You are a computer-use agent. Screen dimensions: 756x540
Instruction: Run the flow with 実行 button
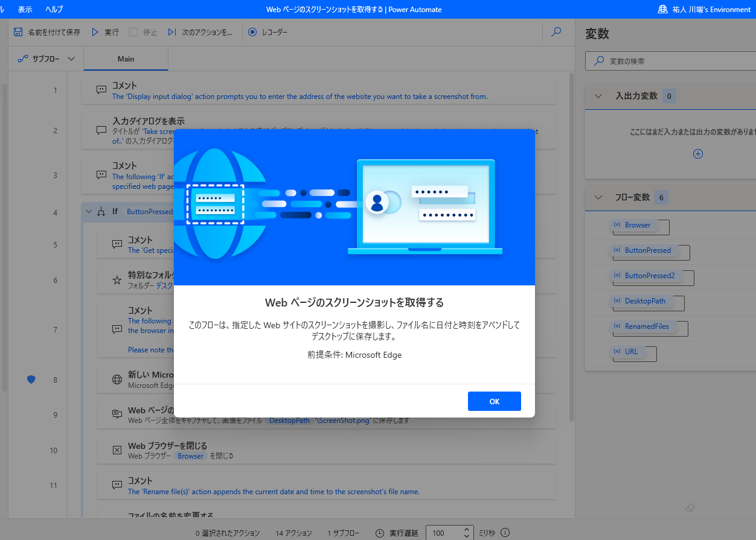click(x=105, y=32)
